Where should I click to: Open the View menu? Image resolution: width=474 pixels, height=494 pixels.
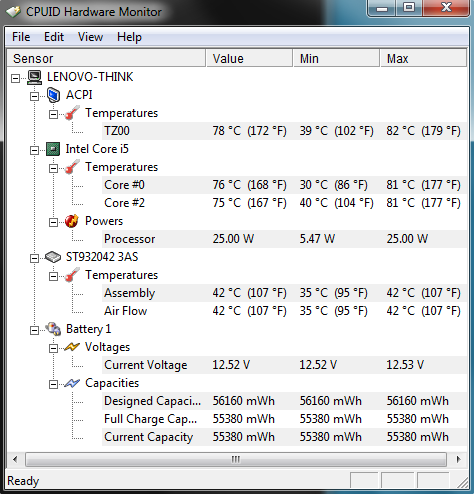pyautogui.click(x=90, y=37)
